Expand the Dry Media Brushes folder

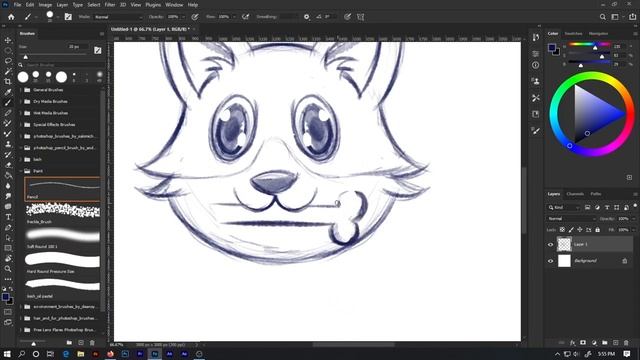21,101
